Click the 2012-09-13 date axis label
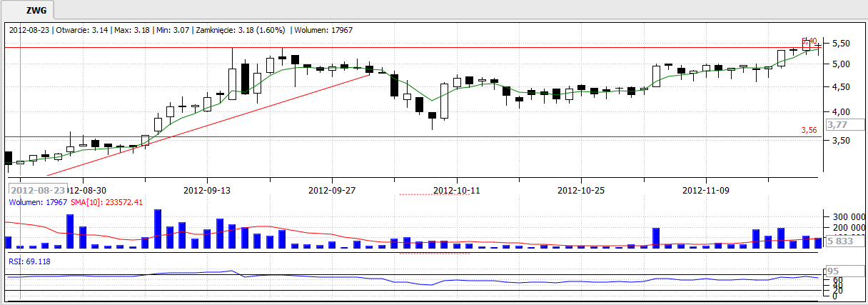The height and width of the screenshot is (305, 868). click(207, 191)
